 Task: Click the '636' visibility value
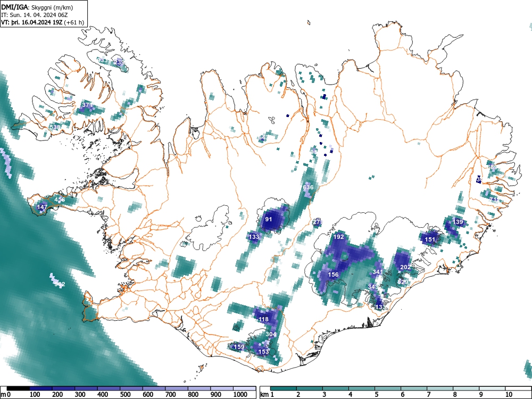[308, 187]
